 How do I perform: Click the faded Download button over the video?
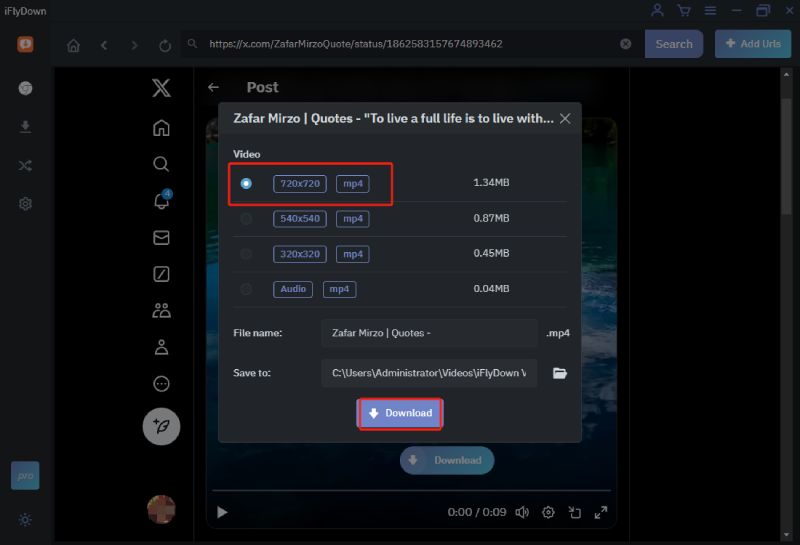pyautogui.click(x=447, y=460)
